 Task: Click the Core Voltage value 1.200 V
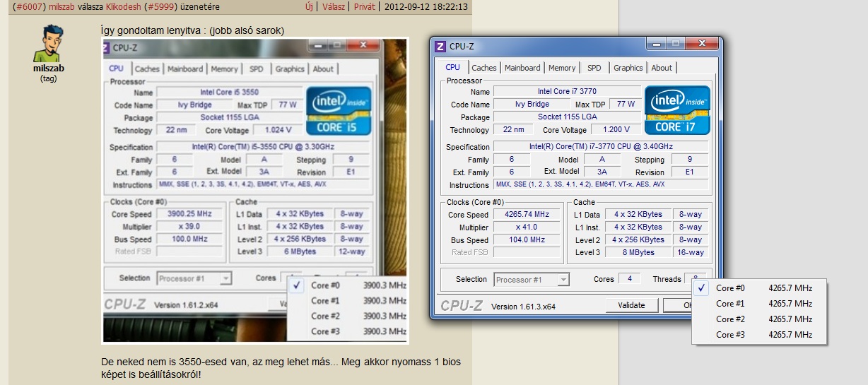(615, 130)
